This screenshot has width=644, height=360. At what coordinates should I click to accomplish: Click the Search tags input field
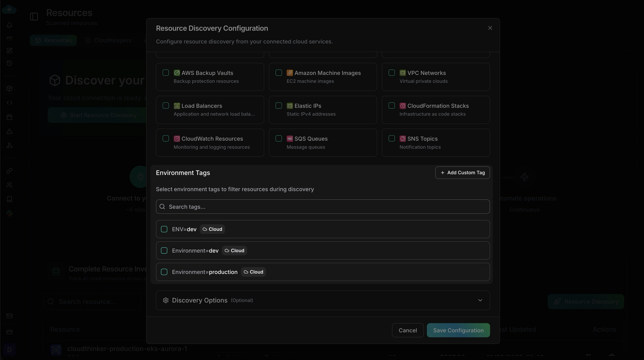[323, 206]
